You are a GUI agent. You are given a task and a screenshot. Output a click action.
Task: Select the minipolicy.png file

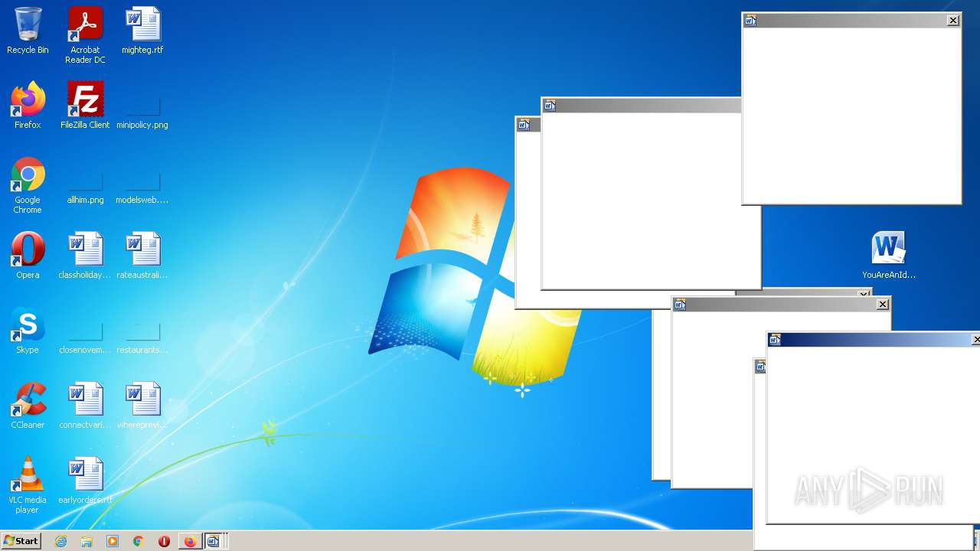coord(142,111)
